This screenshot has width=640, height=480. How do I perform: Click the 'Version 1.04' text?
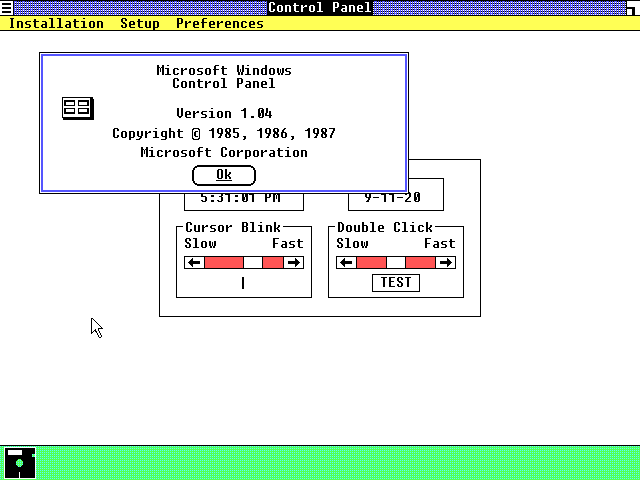pos(224,113)
